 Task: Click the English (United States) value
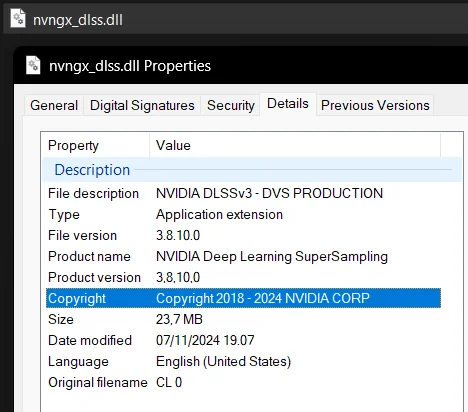point(223,362)
